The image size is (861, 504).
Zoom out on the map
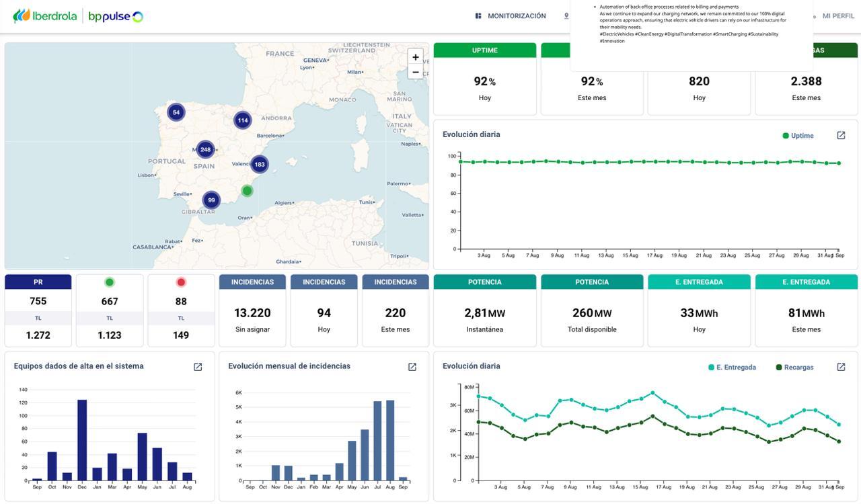click(416, 72)
